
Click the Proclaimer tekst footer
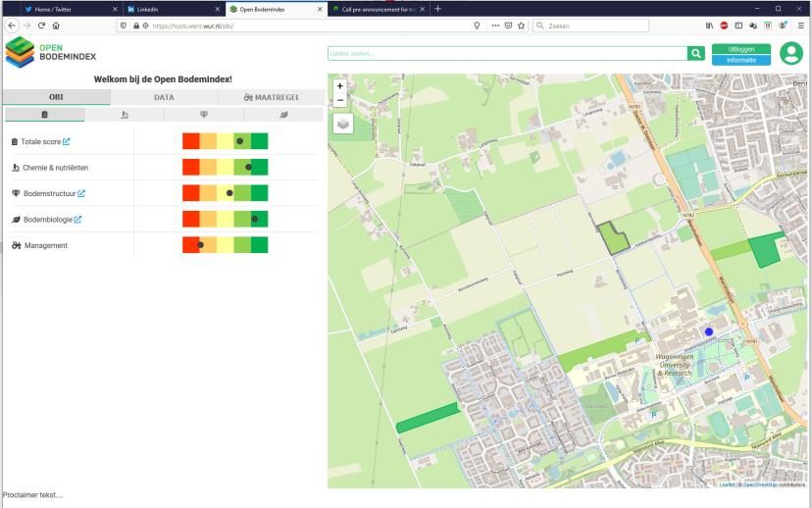coord(32,495)
